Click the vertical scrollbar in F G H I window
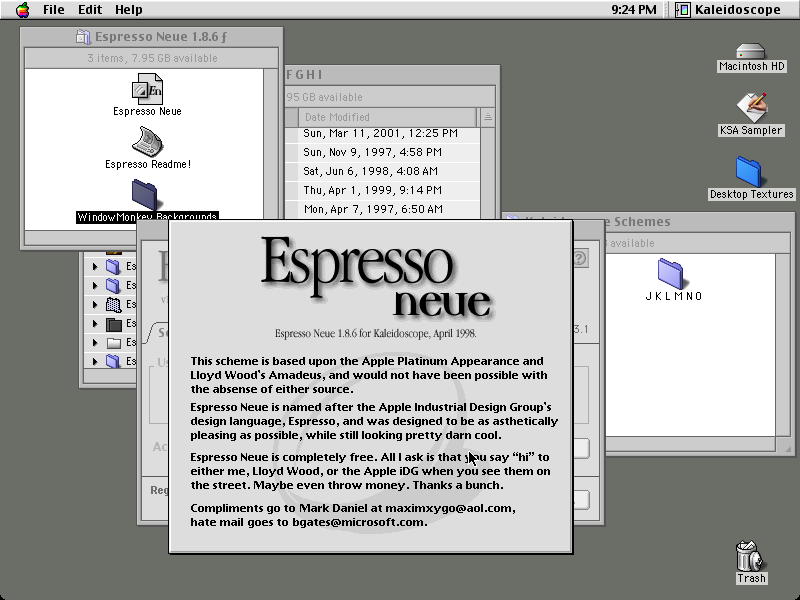The width and height of the screenshot is (800, 600). 487,173
